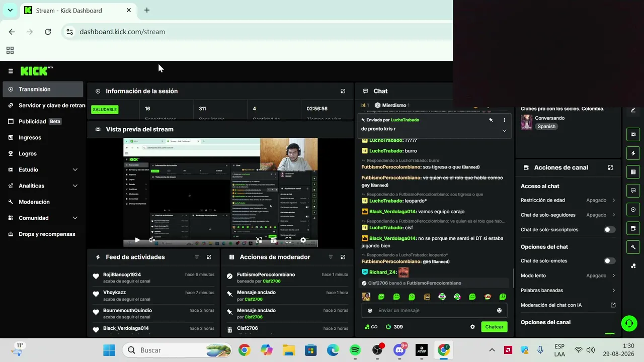Toggle Chat de solo-suscriptores switch
This screenshot has height=362, width=644.
pos(609,230)
